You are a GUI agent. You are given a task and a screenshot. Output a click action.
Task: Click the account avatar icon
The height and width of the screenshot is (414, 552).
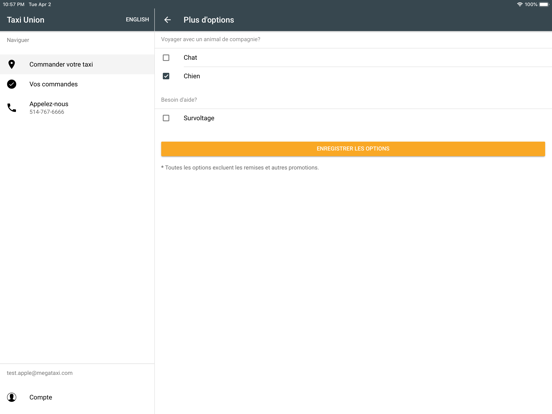[x=12, y=397]
